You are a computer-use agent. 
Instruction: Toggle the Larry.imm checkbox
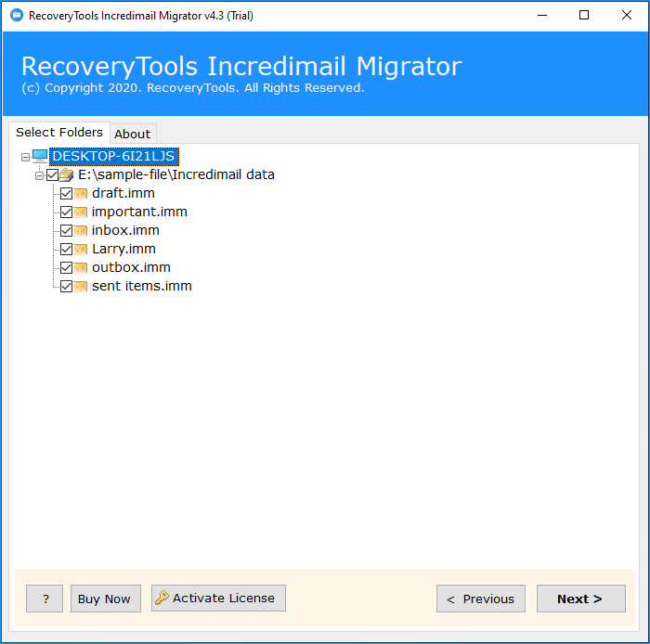66,250
